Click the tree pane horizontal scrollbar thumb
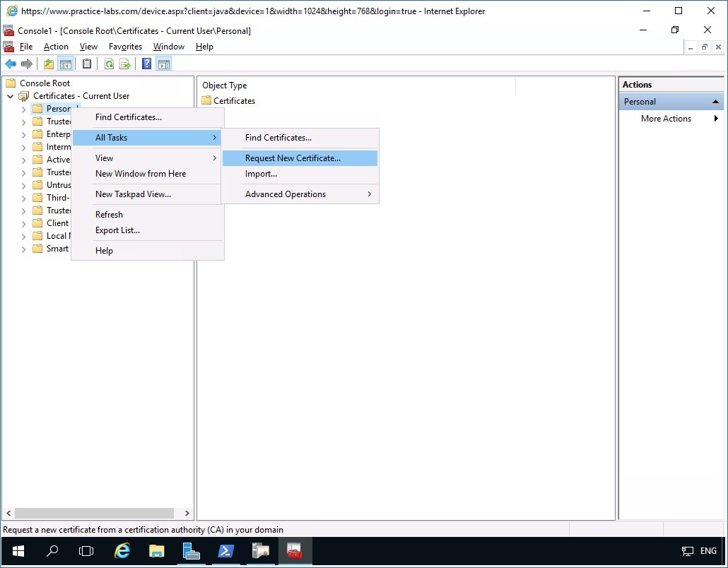This screenshot has height=568, width=728. [94, 513]
